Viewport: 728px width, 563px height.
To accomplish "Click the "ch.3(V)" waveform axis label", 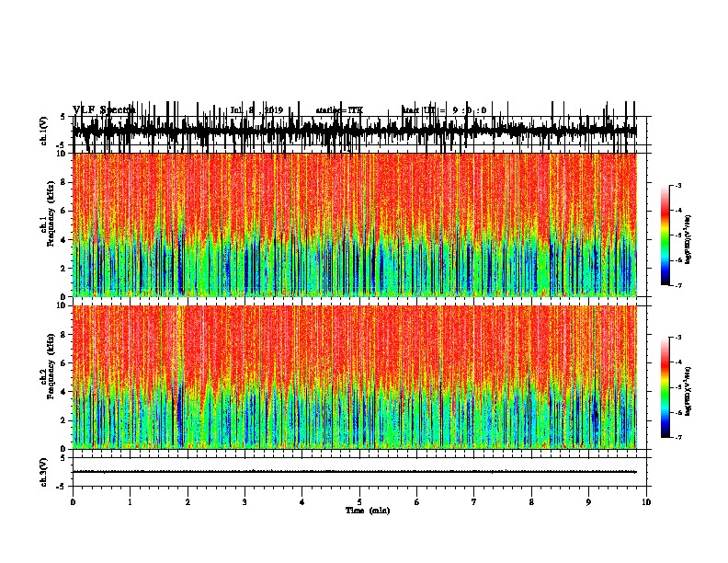I will coord(44,472).
